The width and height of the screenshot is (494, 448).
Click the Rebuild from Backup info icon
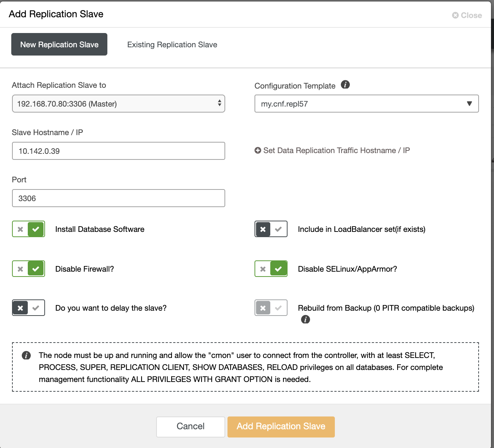[x=306, y=319]
